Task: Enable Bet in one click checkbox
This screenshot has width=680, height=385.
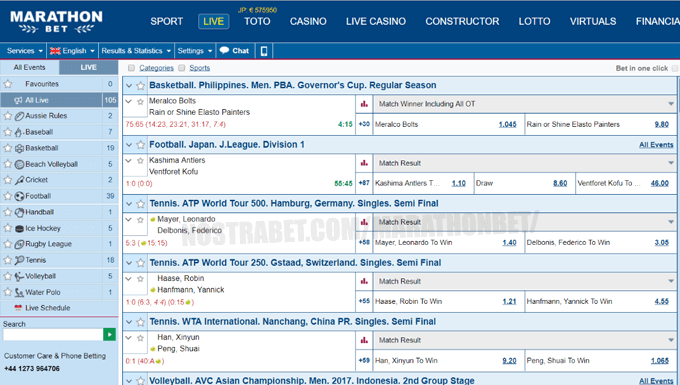Action: click(675, 69)
